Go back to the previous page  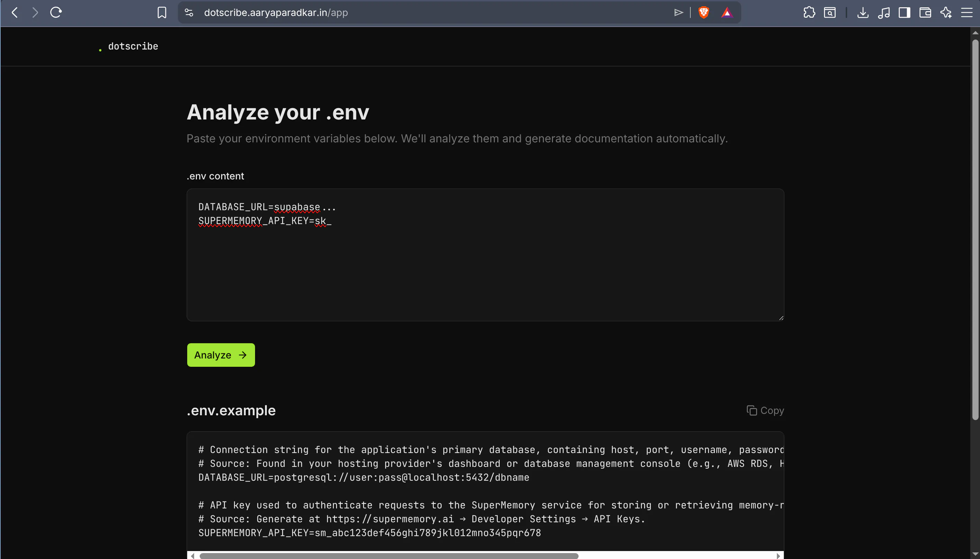click(15, 13)
